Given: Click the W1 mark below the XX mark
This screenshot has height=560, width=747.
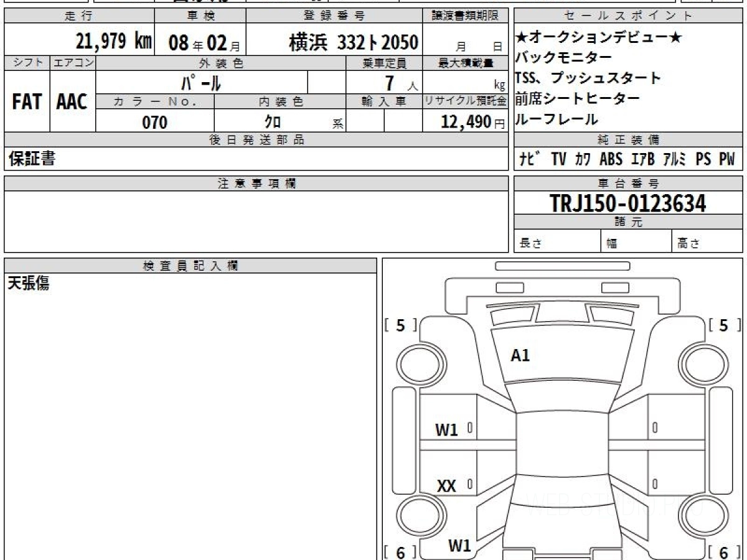Looking at the screenshot, I should (x=459, y=546).
